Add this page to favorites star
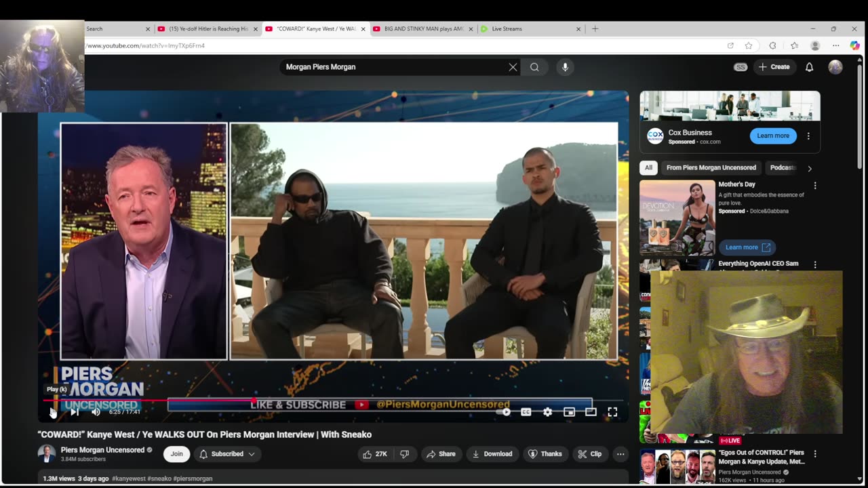The width and height of the screenshot is (868, 488). tap(749, 45)
